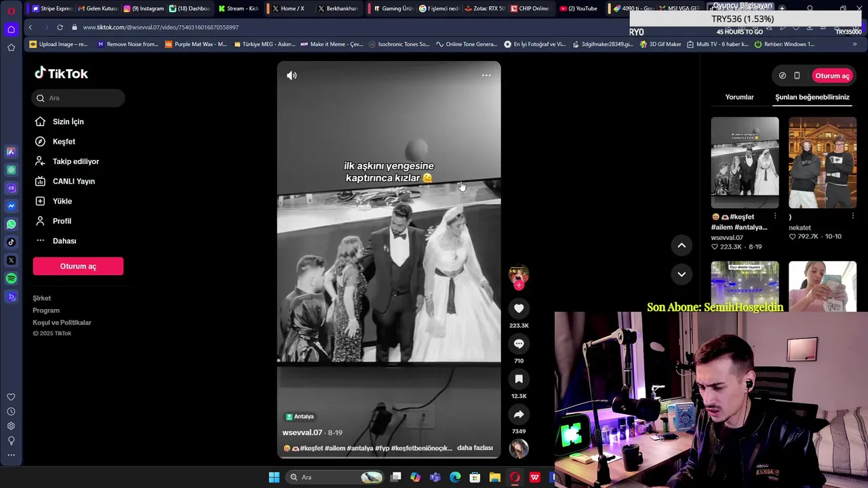Image resolution: width=868 pixels, height=488 pixels.
Task: Expand the Şirket footer section
Action: click(x=41, y=298)
